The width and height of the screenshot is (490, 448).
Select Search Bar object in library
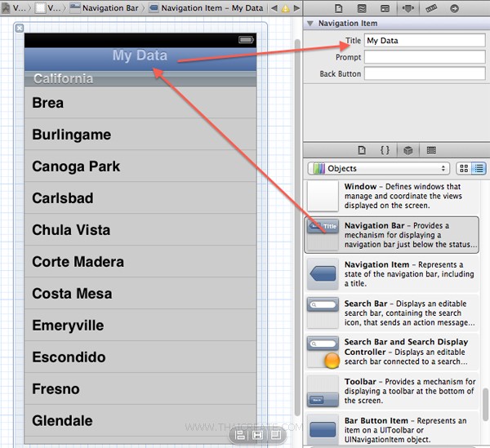click(391, 313)
